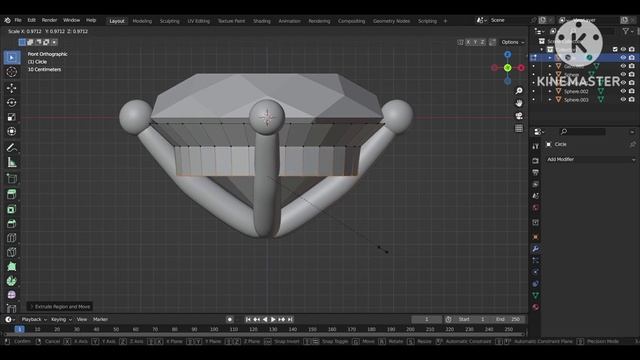Switch to the Sculpting workspace tab
This screenshot has height=360, width=640.
pos(169,21)
